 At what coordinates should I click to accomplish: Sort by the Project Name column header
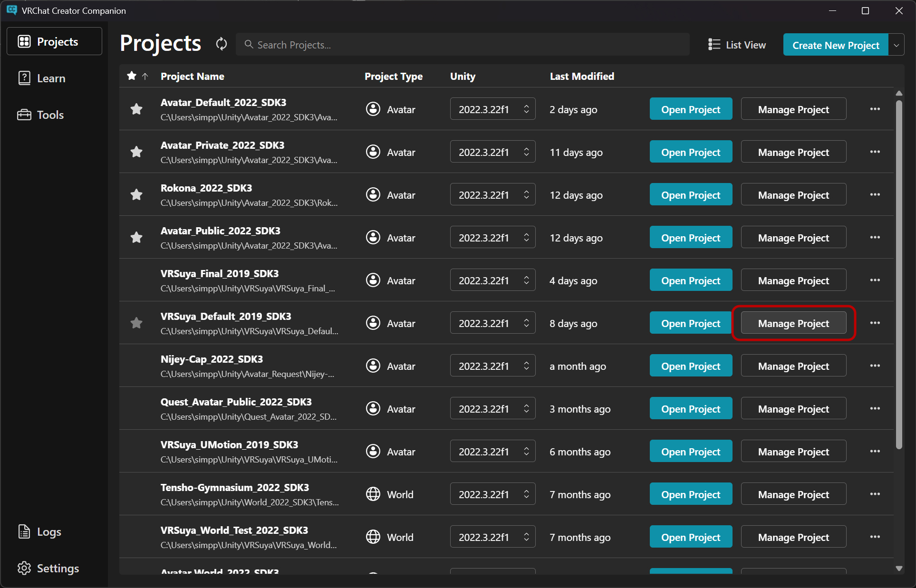pos(193,76)
